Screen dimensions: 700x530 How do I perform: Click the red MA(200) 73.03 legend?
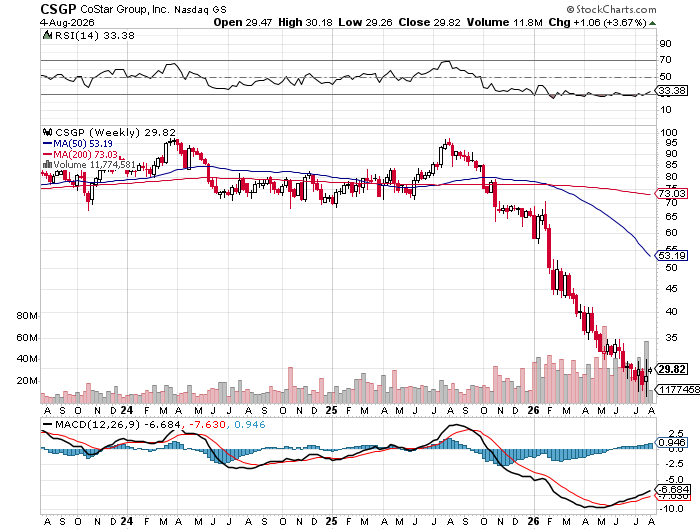80,154
